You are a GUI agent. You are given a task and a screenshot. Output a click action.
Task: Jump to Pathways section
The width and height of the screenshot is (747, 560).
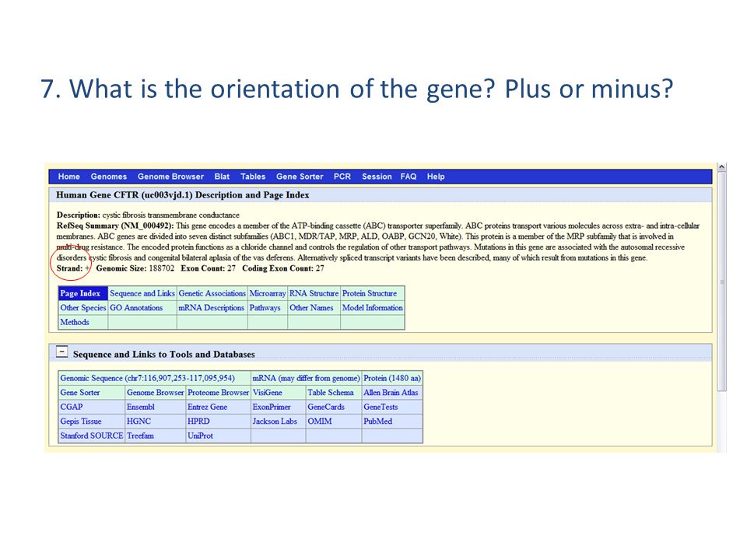pyautogui.click(x=265, y=308)
